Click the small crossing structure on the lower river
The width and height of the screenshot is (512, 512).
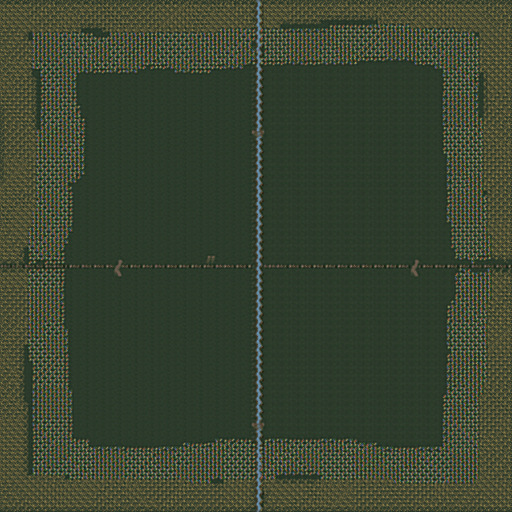click(x=258, y=426)
